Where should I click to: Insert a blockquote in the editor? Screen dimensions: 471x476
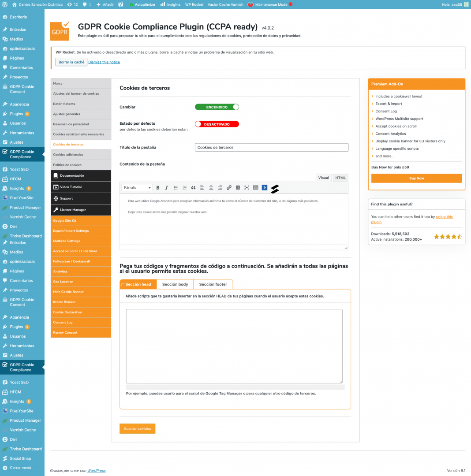tap(193, 188)
